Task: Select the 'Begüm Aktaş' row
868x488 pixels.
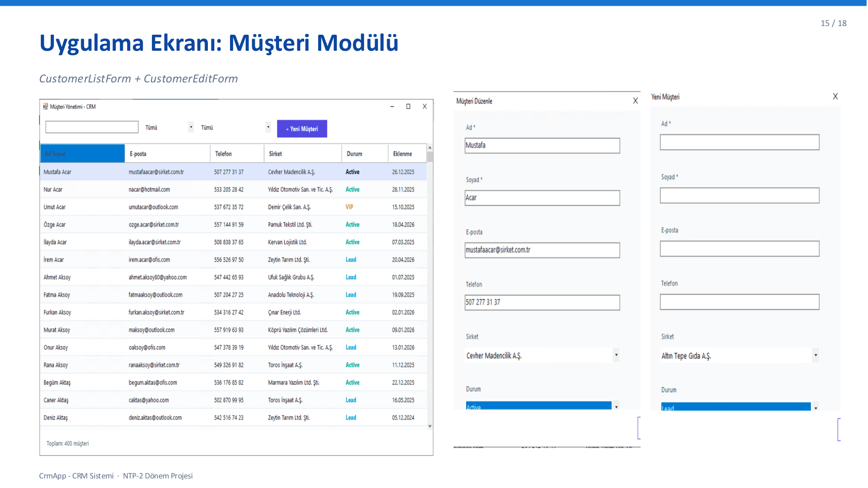Action: (233, 383)
